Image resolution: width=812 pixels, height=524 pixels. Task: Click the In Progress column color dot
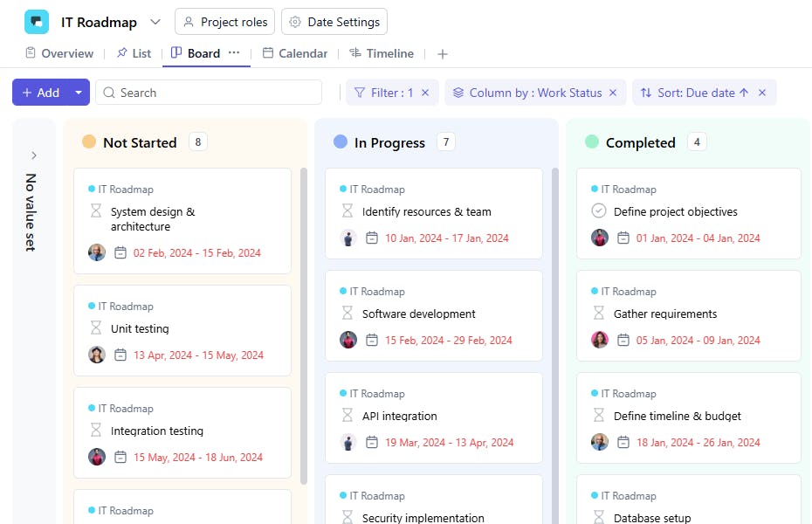click(341, 141)
